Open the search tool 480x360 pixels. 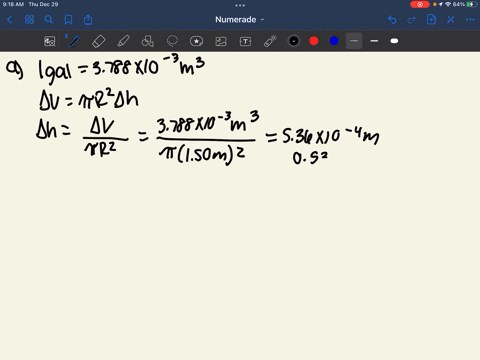pyautogui.click(x=49, y=20)
